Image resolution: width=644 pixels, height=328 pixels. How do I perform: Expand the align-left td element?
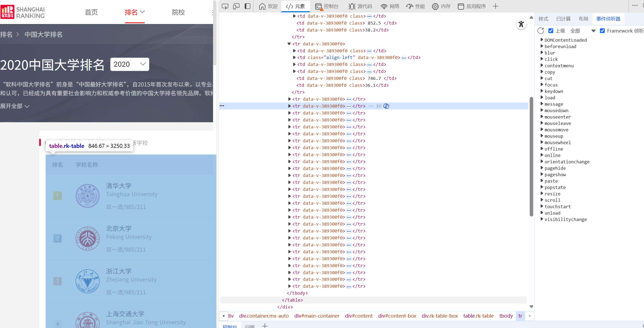tap(294, 57)
